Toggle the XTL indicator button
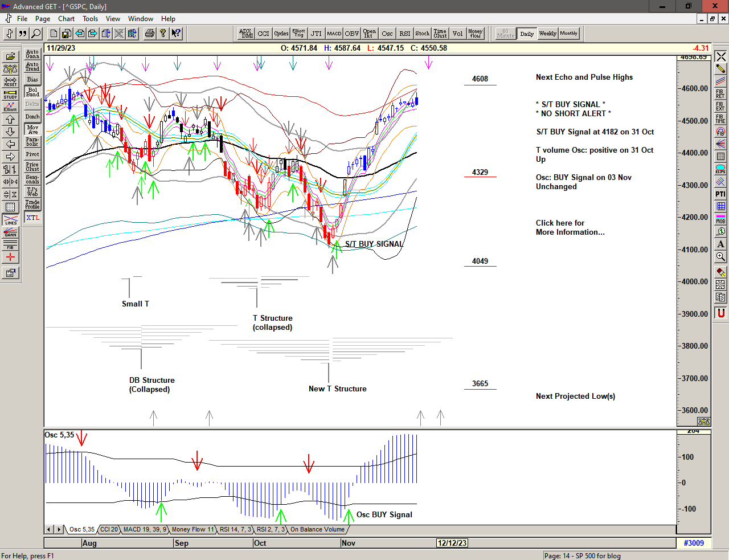This screenshot has width=729, height=560. [32, 218]
